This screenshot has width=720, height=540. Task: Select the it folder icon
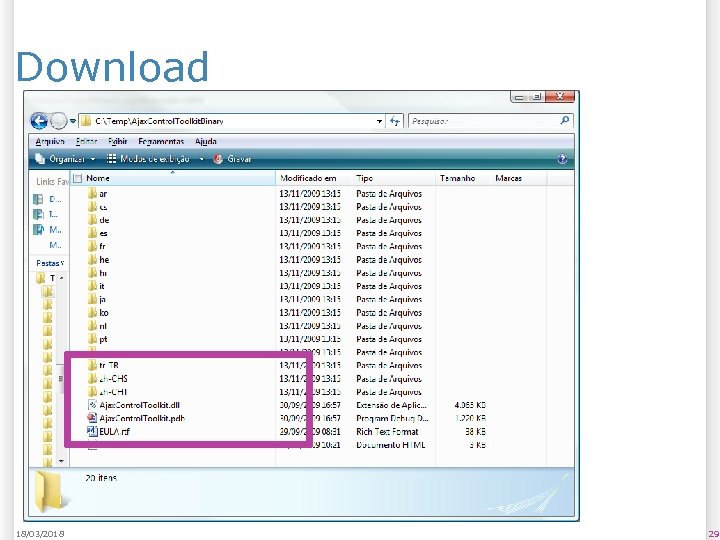pyautogui.click(x=92, y=286)
